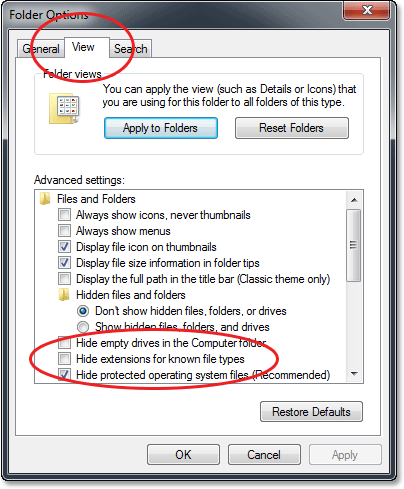Enable Always show icons, never thumbnails
This screenshot has height=489, width=404.
(x=64, y=215)
